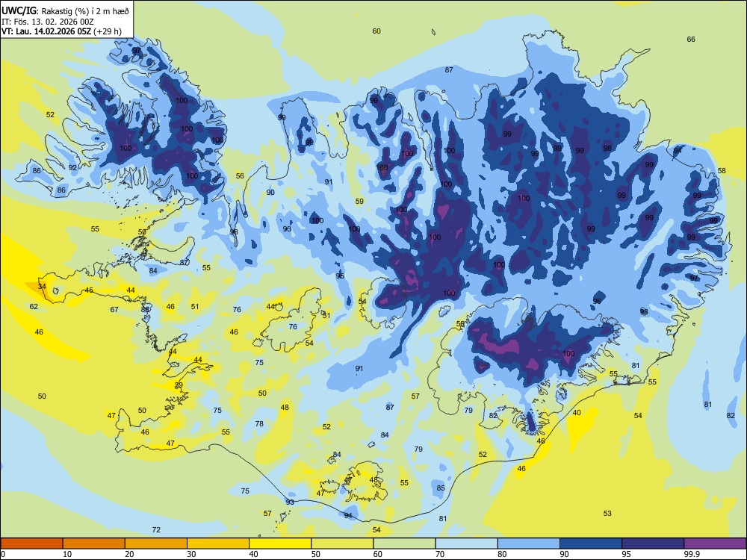This screenshot has width=747, height=560.
Task: Select the 40–50 bright yellow legend swatch
Action: 280,544
